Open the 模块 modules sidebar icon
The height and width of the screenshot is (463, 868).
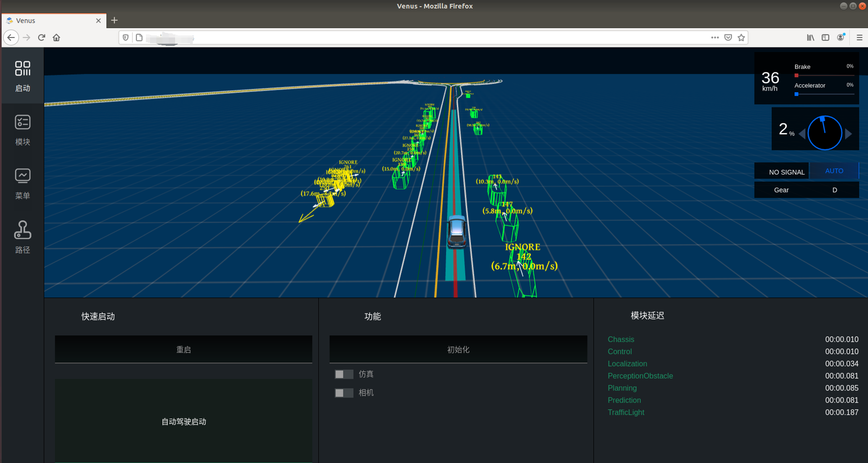[x=22, y=130]
